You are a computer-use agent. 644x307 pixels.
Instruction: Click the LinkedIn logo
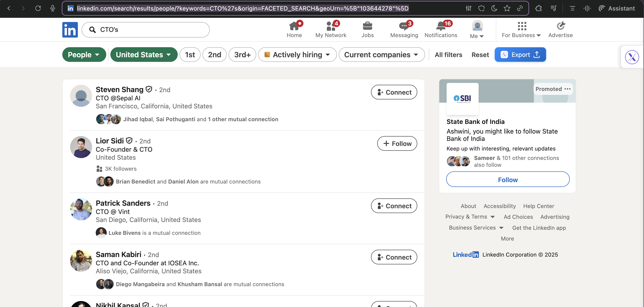[70, 30]
